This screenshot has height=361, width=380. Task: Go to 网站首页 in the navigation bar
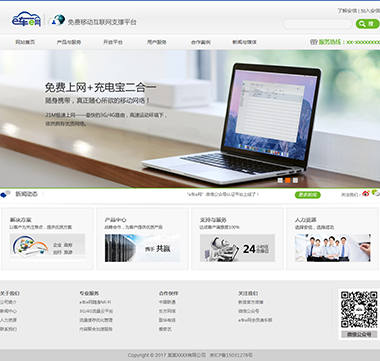[25, 42]
